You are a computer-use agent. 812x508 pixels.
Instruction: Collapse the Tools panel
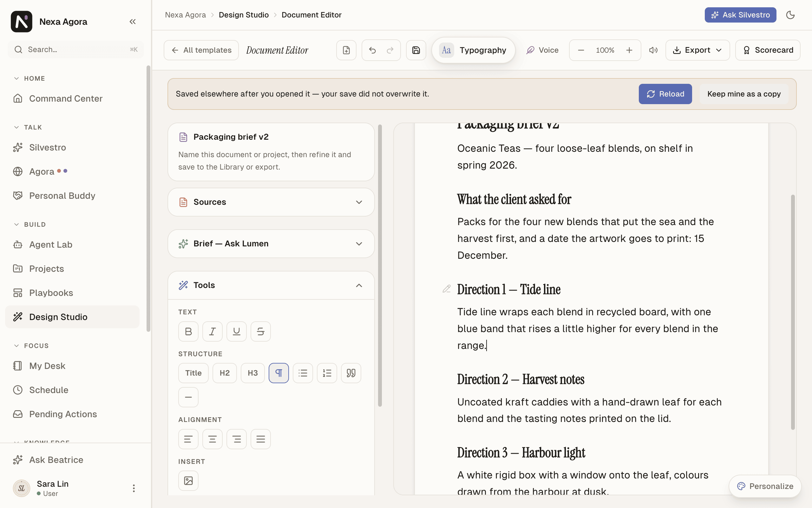point(271,285)
